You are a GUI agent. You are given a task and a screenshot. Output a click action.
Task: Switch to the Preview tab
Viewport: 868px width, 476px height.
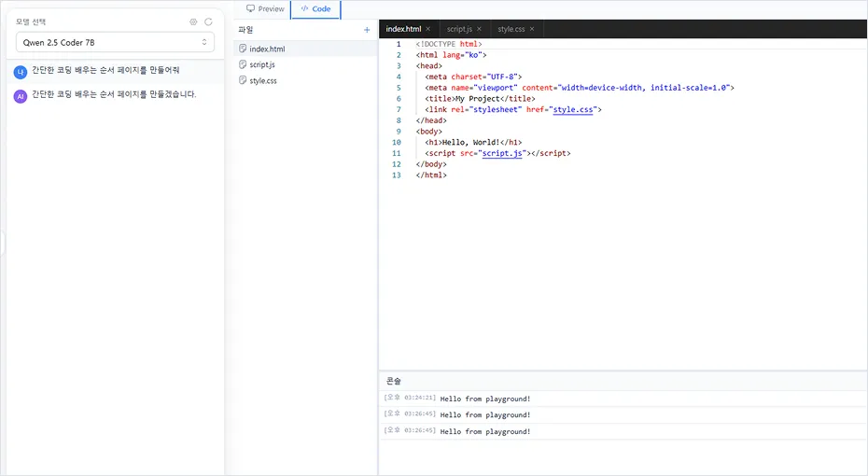click(x=265, y=8)
